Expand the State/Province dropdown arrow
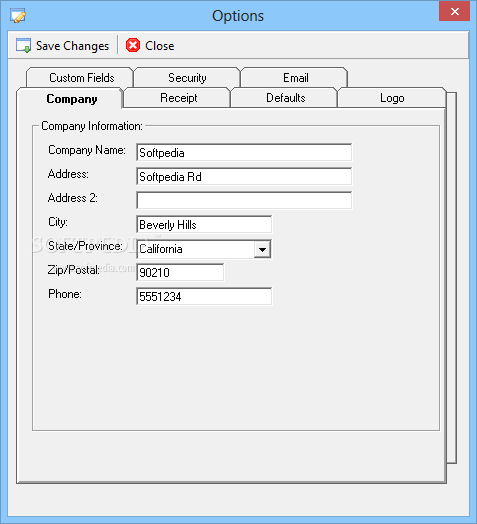 (x=262, y=249)
